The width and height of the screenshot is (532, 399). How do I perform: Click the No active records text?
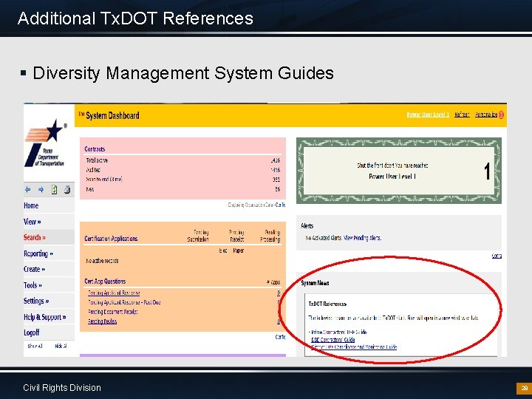(102, 261)
